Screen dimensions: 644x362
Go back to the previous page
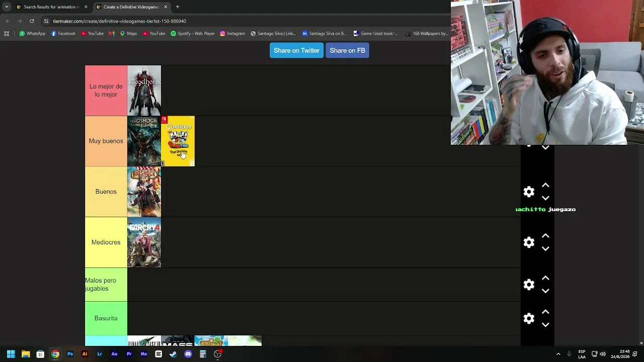(8, 21)
